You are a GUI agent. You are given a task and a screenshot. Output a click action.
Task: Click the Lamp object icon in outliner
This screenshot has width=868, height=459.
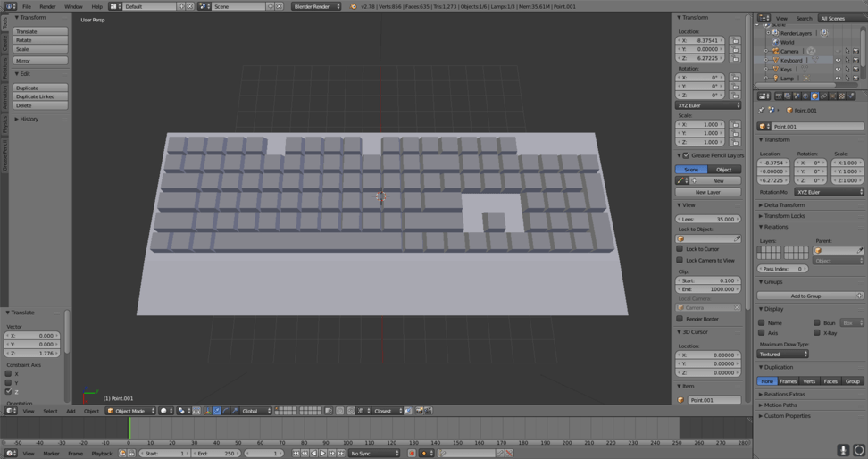point(775,79)
